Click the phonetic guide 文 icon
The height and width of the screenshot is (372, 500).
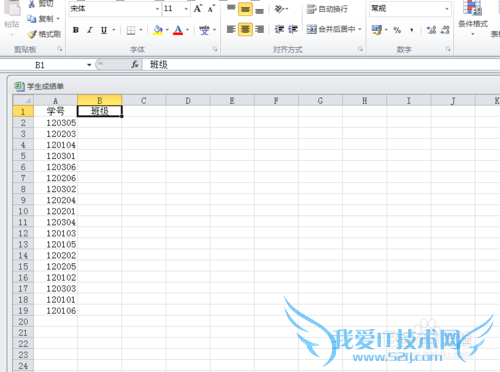tap(204, 30)
